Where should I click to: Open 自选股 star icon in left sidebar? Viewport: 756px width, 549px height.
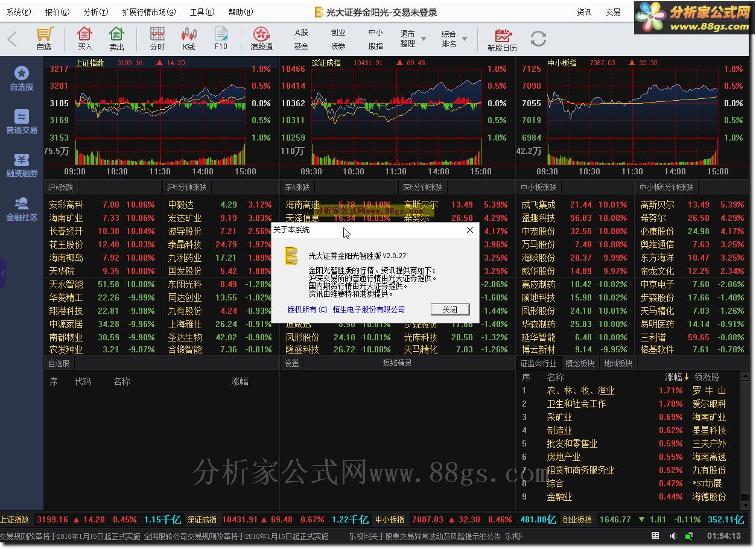pyautogui.click(x=22, y=79)
